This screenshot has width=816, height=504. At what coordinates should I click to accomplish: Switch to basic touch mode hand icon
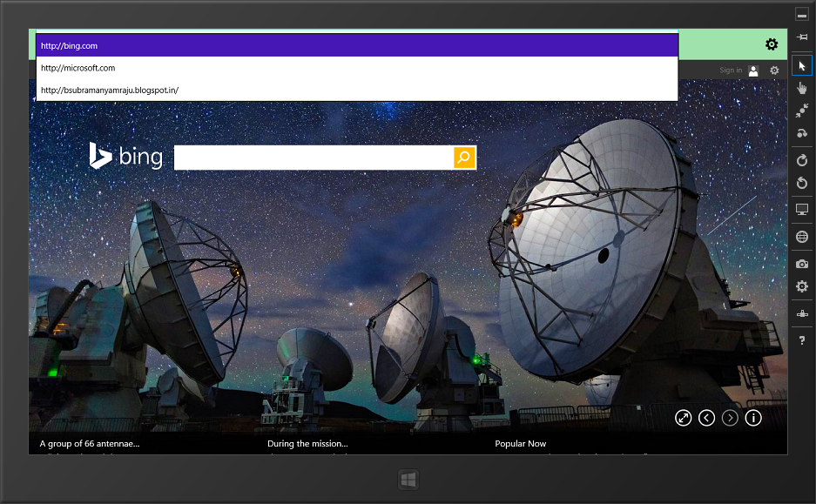pyautogui.click(x=801, y=89)
